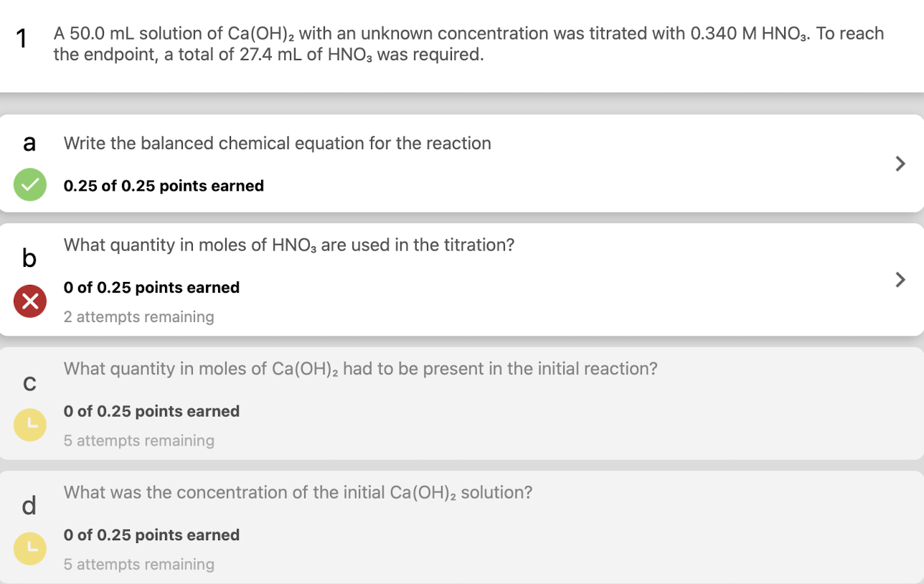
Task: Click the green checkmark icon for part a
Action: tap(30, 185)
